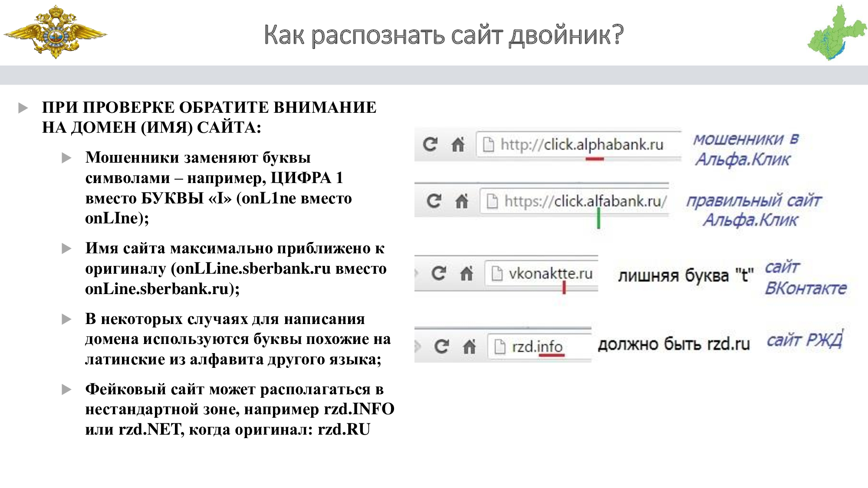Click reload icon beside vkonaktte.ru
This screenshot has height=488, width=868.
point(439,273)
